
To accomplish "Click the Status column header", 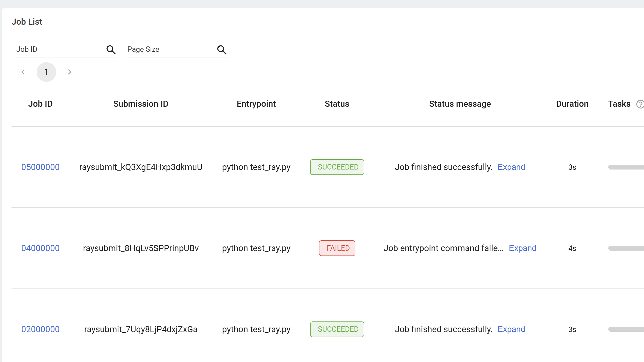I will click(337, 104).
